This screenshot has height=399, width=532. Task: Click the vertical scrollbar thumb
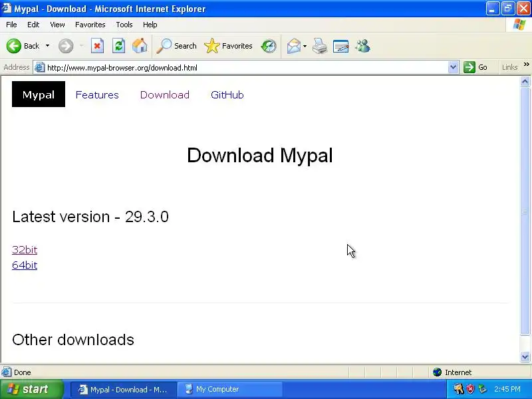point(525,211)
